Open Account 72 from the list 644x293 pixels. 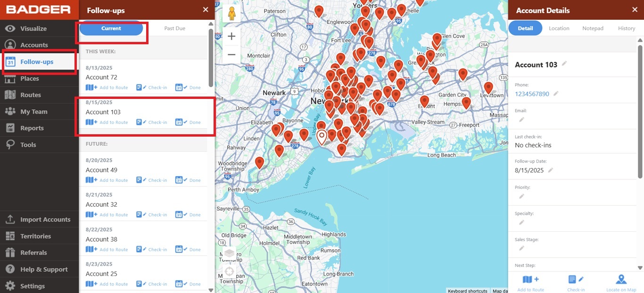(101, 77)
